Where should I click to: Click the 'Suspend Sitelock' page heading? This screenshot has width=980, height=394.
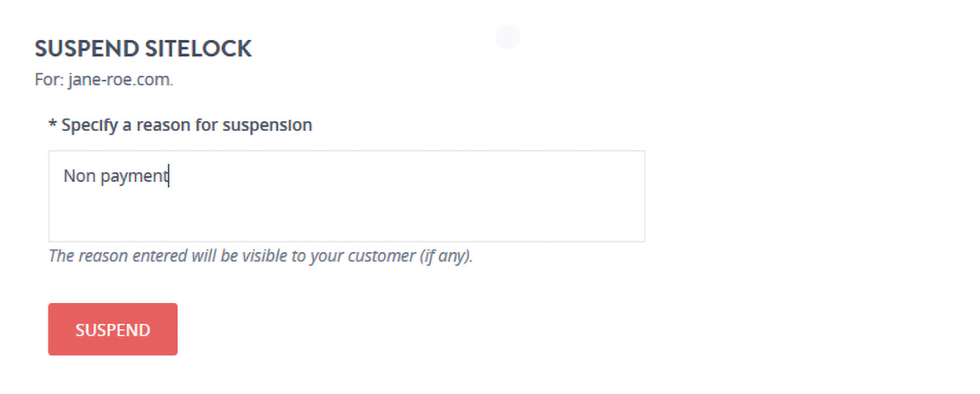pyautogui.click(x=143, y=49)
